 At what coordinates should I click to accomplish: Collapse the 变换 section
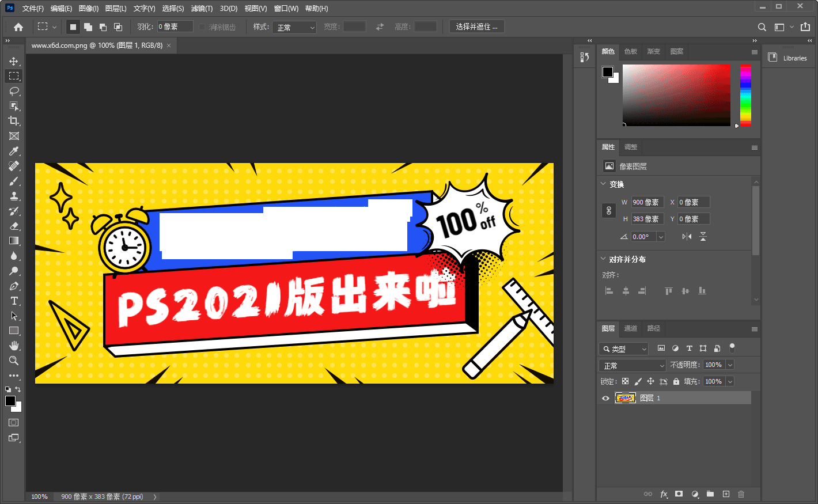[x=603, y=184]
